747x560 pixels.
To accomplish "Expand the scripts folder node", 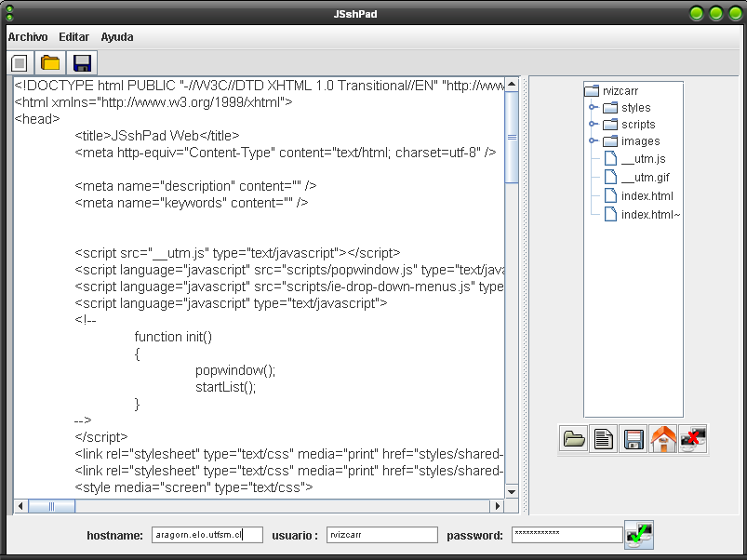I will [593, 124].
